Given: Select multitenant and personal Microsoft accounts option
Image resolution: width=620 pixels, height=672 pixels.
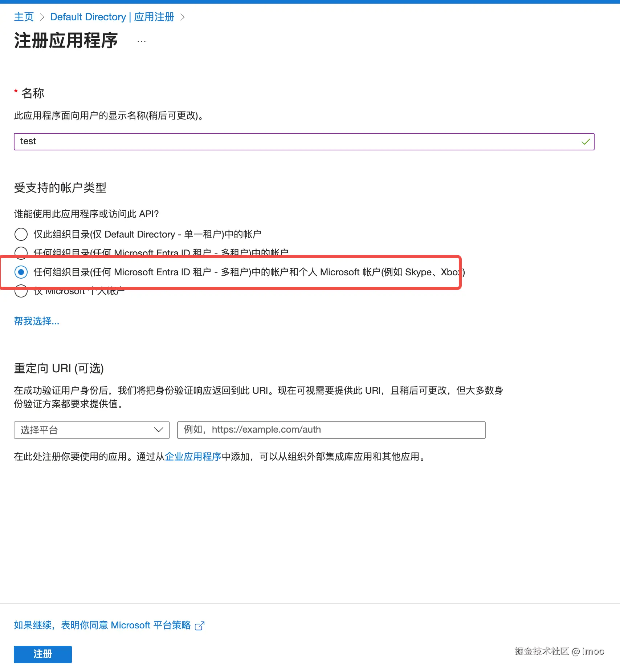Looking at the screenshot, I should 21,272.
